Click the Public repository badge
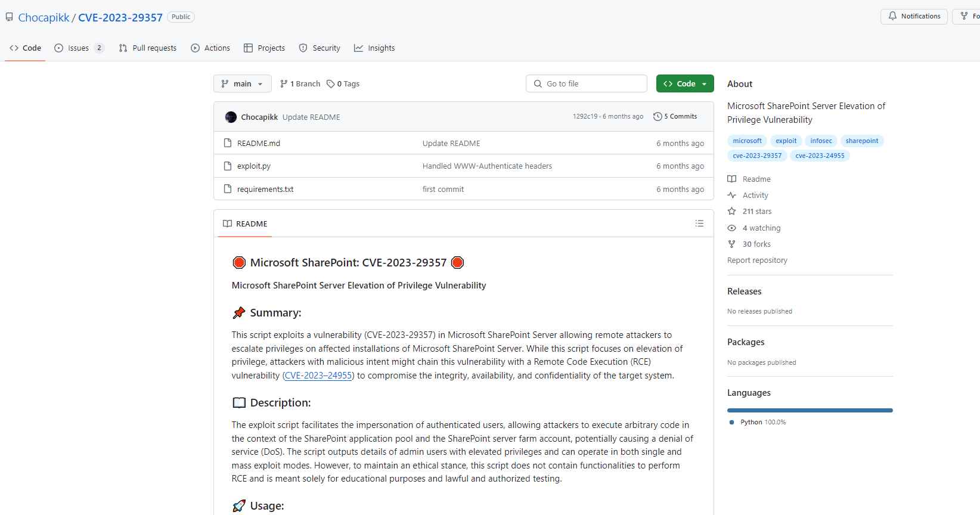 pyautogui.click(x=181, y=17)
